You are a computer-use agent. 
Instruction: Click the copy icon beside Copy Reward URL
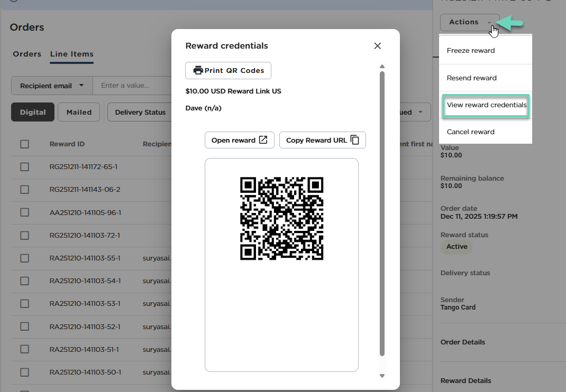pos(355,140)
